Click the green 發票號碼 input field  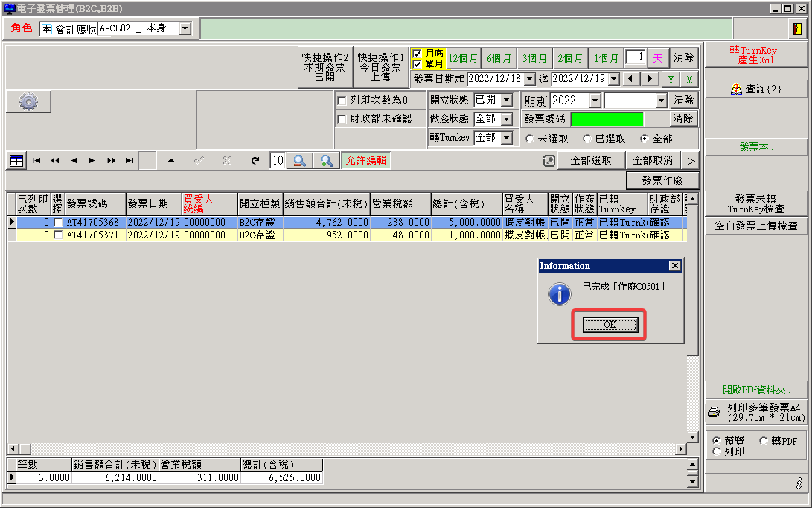click(607, 119)
